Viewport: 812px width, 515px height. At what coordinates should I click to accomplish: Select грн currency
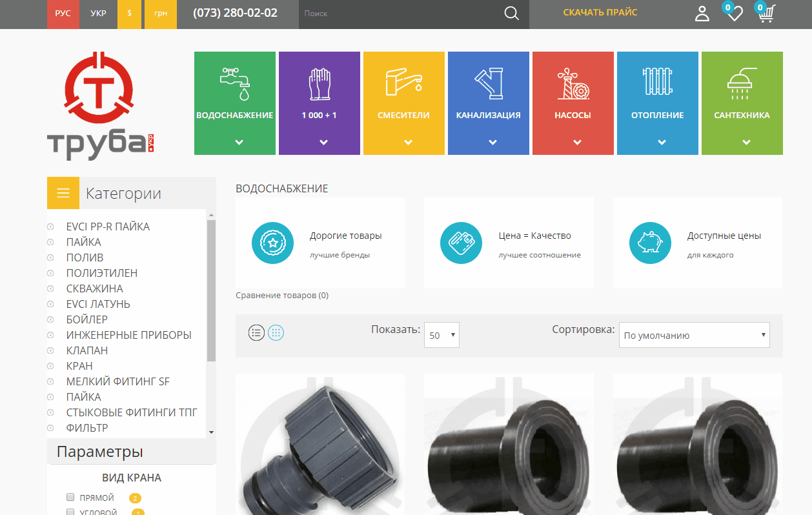[160, 13]
